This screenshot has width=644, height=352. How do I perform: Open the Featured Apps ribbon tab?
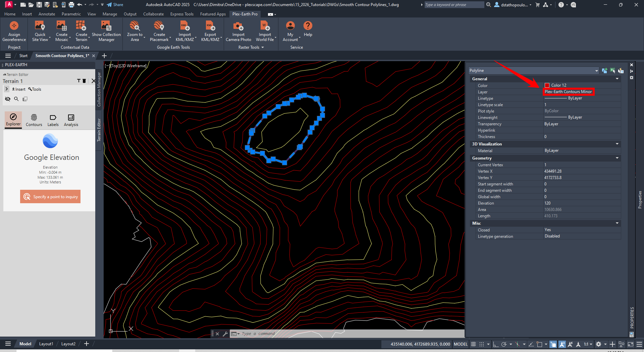click(213, 14)
